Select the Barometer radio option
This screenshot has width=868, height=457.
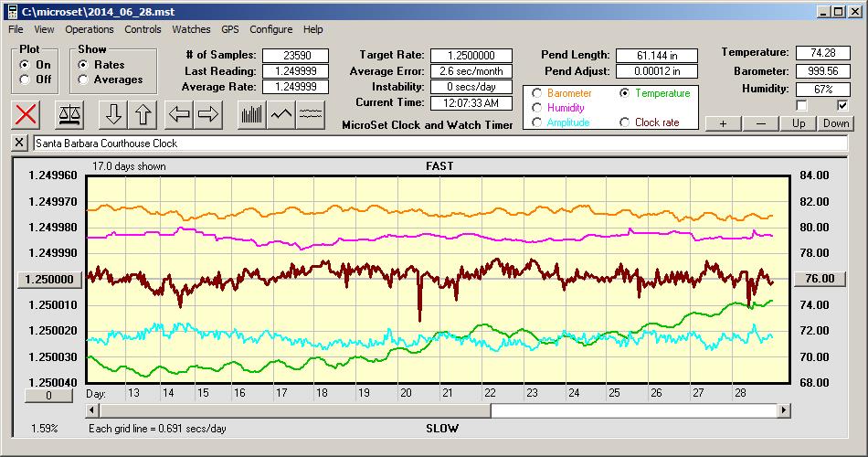click(536, 93)
